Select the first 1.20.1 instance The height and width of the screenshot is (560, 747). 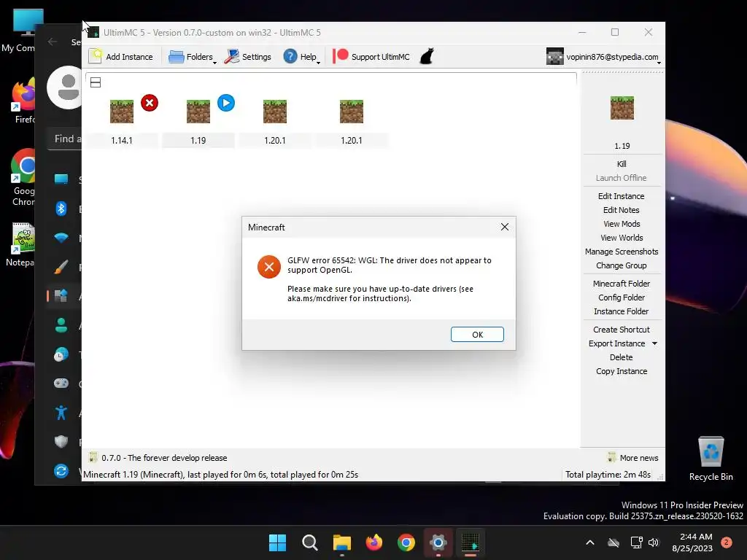[275, 112]
